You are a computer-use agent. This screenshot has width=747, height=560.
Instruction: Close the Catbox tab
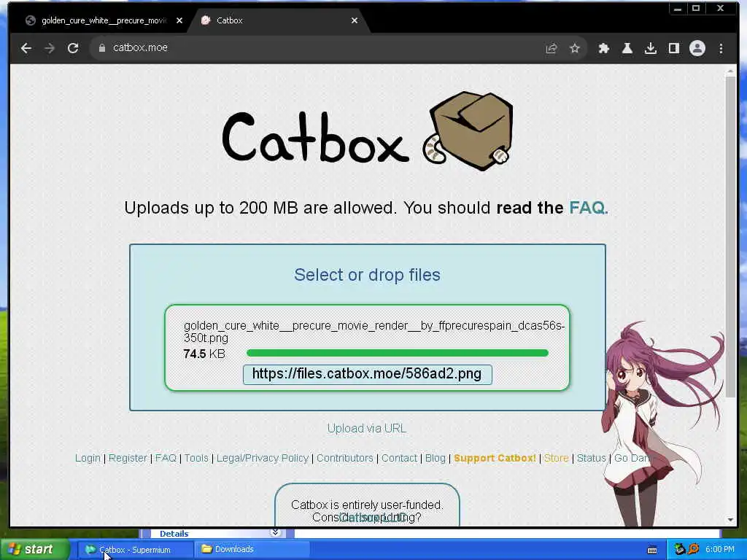354,20
